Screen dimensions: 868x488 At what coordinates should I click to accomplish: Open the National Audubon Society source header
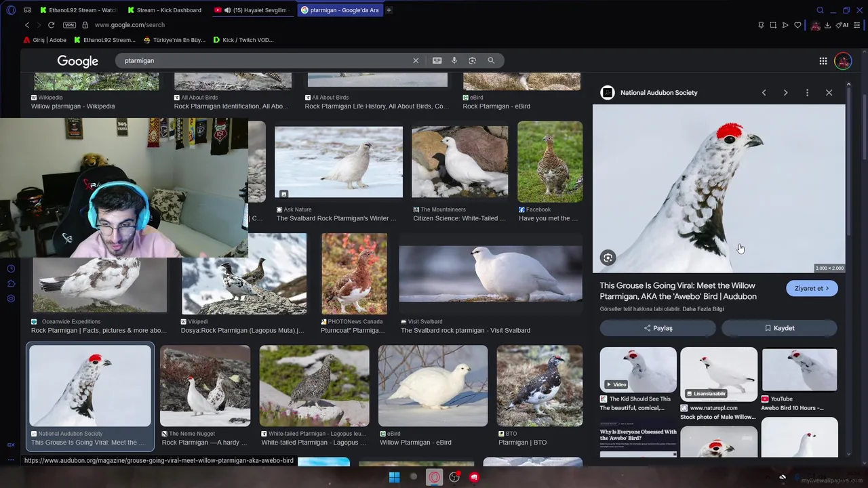pyautogui.click(x=650, y=93)
